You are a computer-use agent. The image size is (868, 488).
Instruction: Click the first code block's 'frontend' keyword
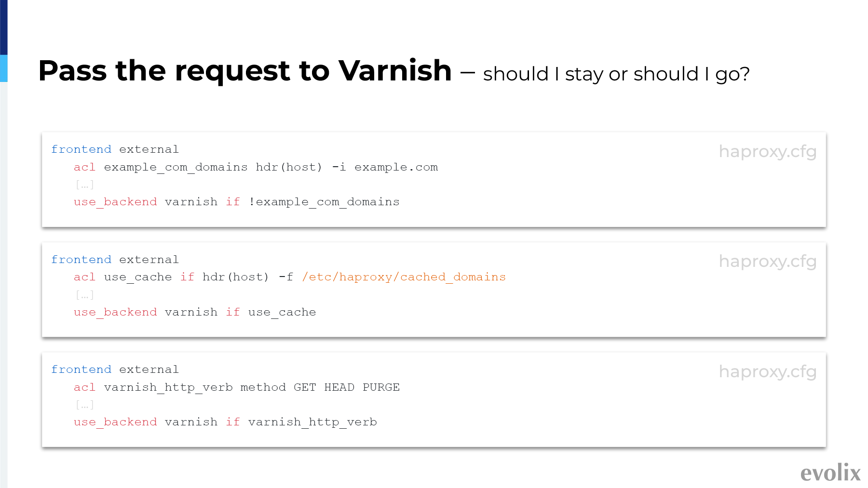[x=81, y=149]
